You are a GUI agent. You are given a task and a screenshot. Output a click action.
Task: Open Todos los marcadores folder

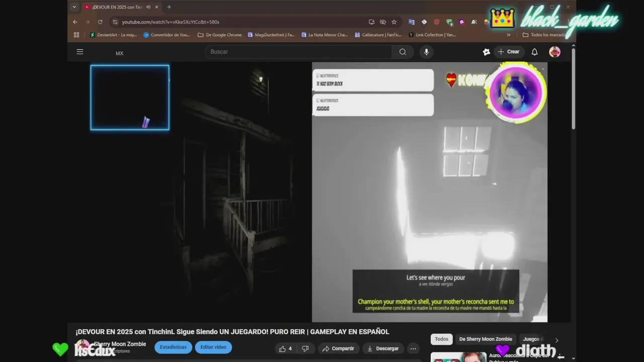546,35
